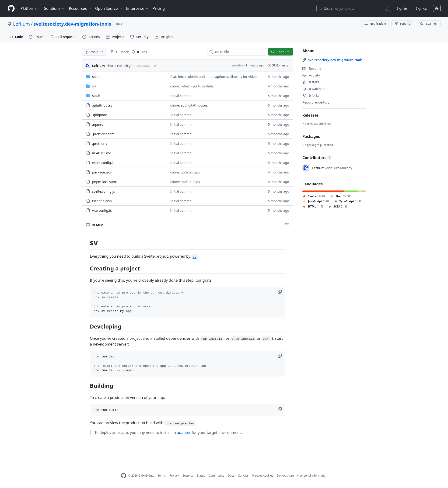Open the Pricing page
The width and height of the screenshot is (448, 488).
point(158,8)
